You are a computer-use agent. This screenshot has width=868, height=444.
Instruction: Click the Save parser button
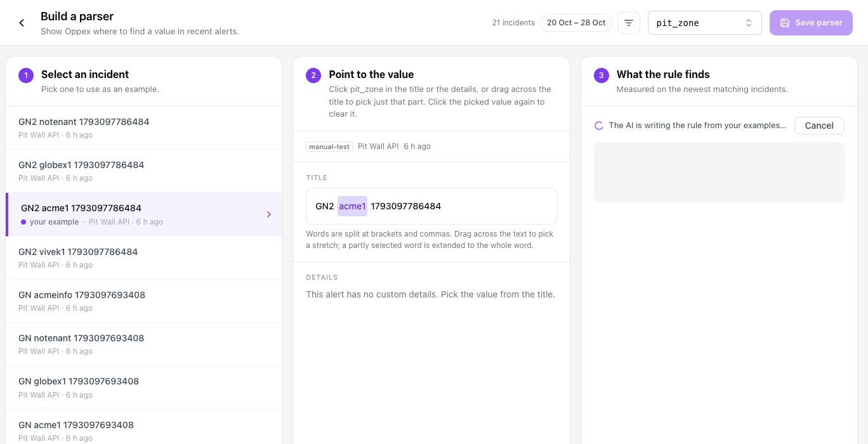pyautogui.click(x=811, y=23)
